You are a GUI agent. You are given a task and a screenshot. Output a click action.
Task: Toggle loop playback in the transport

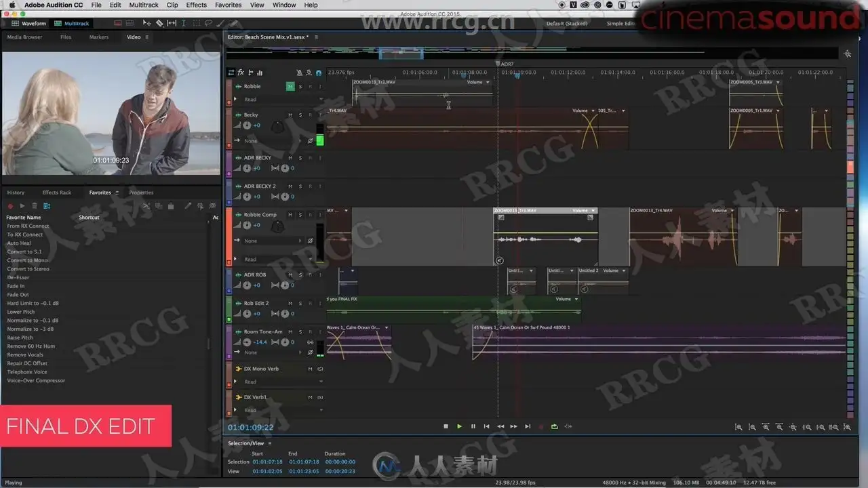pyautogui.click(x=555, y=426)
